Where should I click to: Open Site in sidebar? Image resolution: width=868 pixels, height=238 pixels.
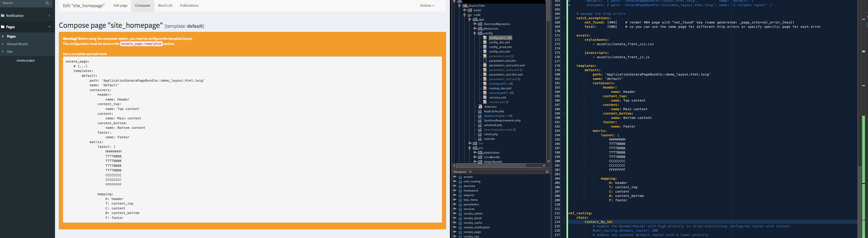10,52
